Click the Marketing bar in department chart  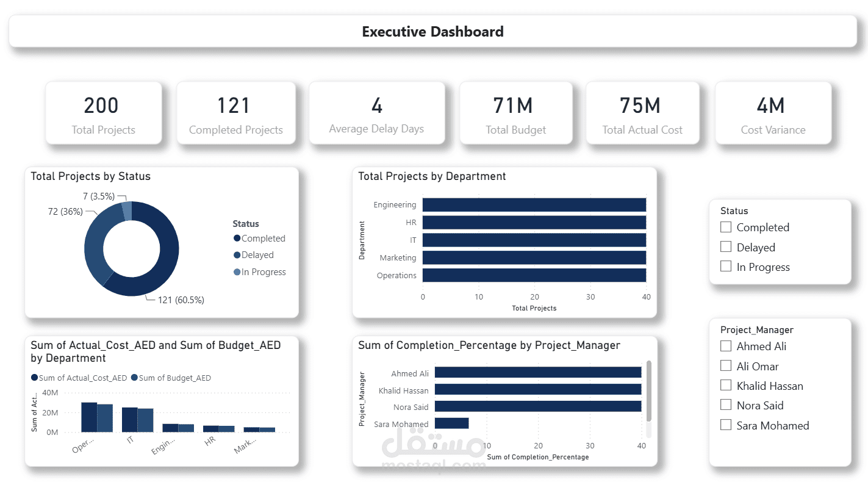[x=534, y=257]
